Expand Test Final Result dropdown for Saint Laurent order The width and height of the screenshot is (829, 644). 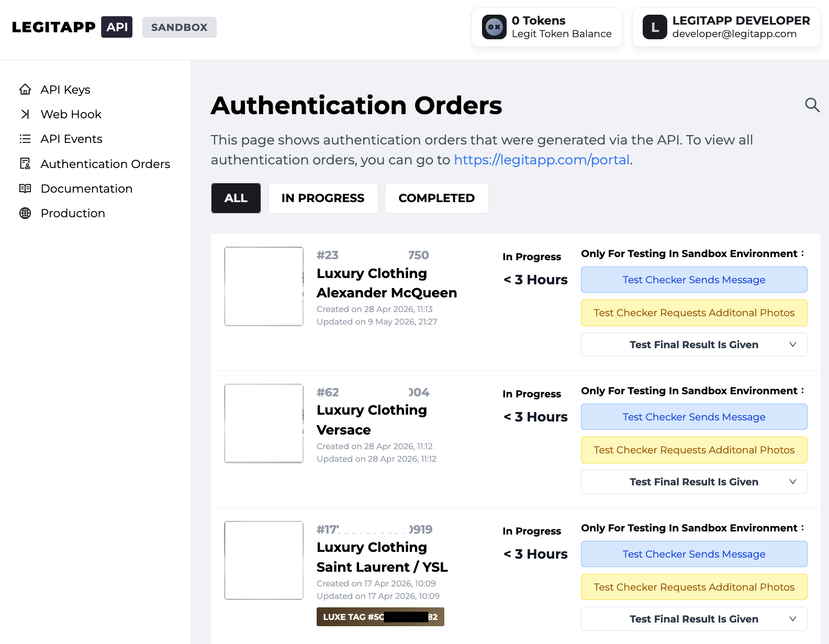point(694,619)
